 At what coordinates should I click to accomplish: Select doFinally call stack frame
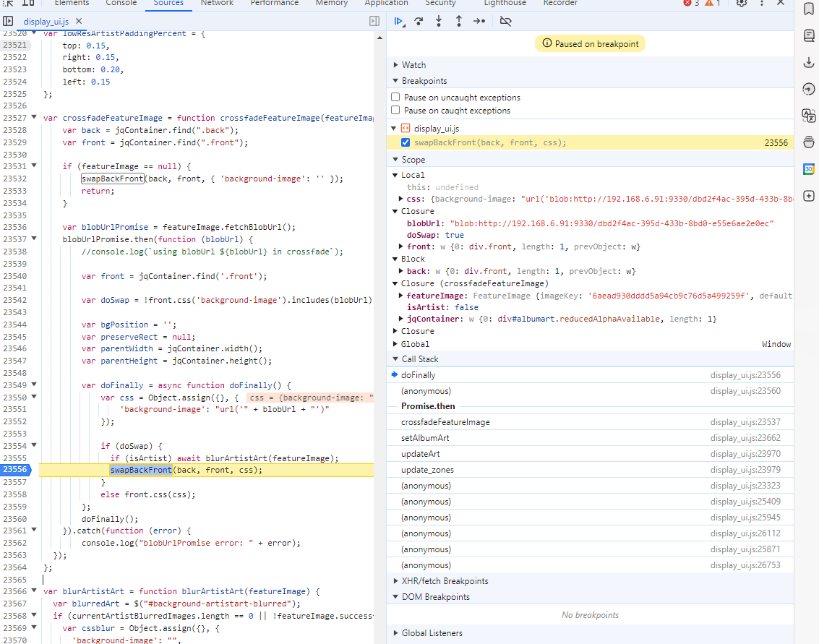point(591,375)
